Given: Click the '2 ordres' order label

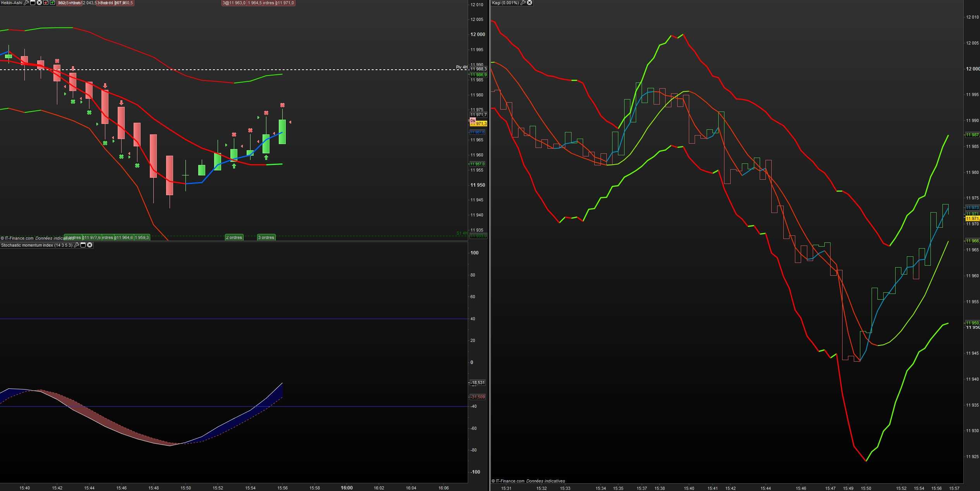Looking at the screenshot, I should point(234,237).
